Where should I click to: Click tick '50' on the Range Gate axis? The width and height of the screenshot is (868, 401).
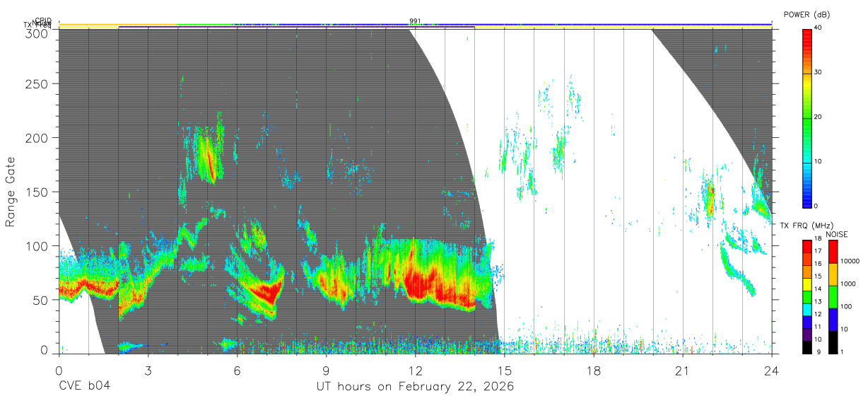(x=41, y=300)
